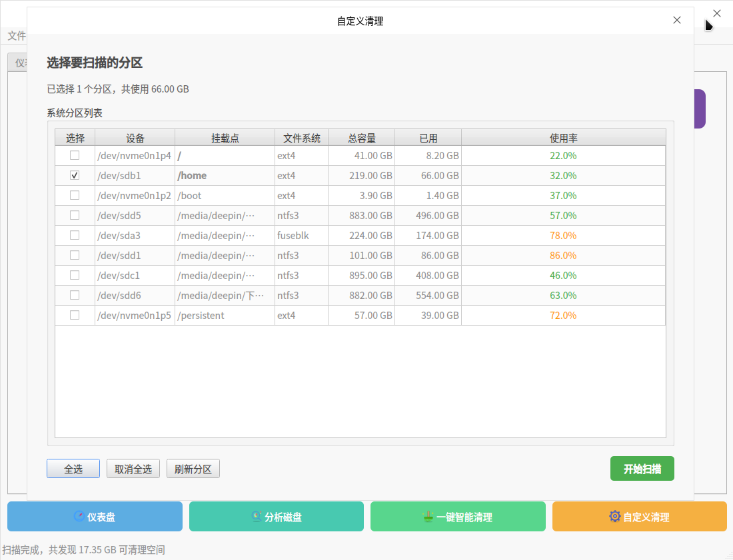The width and height of the screenshot is (733, 560).
Task: Select the /dev/sdc1 partition row
Action: pos(120,275)
